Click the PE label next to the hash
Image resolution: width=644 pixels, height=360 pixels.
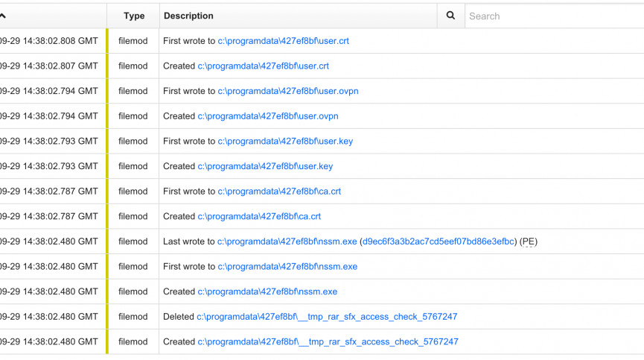(x=529, y=241)
